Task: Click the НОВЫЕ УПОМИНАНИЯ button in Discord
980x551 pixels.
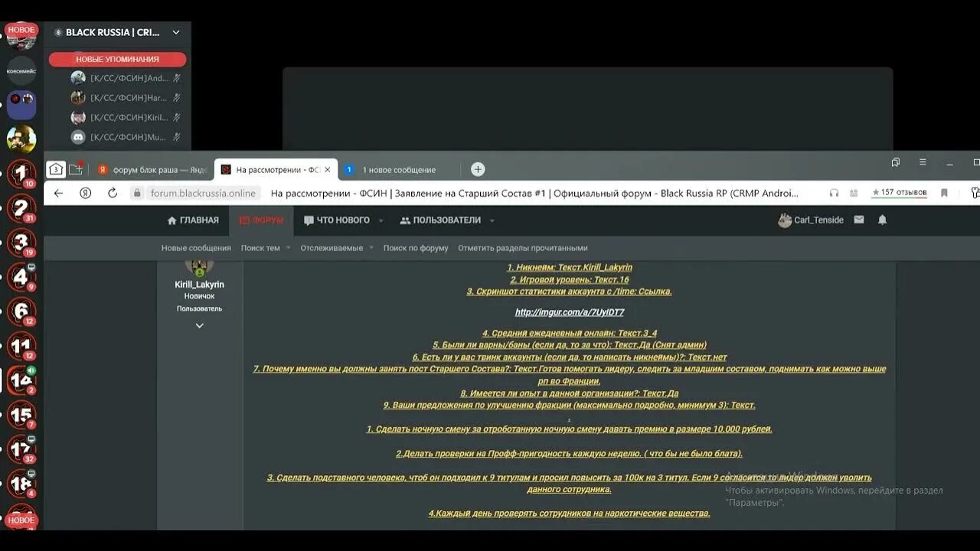Action: coord(117,59)
